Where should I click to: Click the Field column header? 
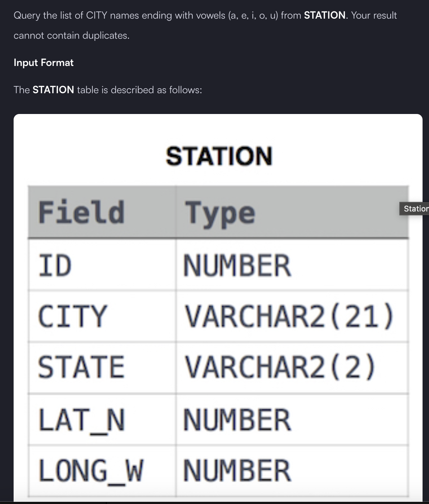102,212
